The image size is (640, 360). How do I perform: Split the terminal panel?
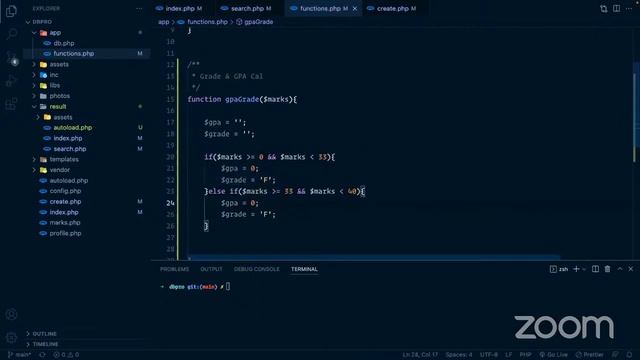pyautogui.click(x=596, y=269)
